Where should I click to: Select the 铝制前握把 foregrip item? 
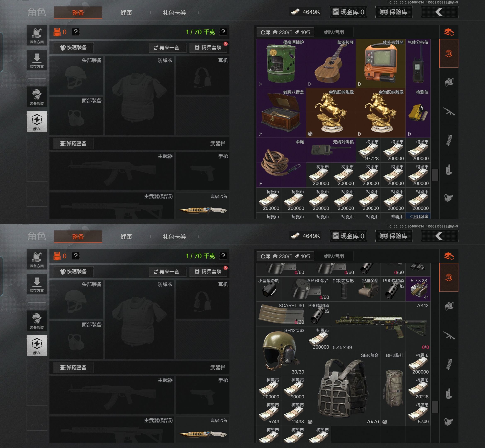point(343,289)
